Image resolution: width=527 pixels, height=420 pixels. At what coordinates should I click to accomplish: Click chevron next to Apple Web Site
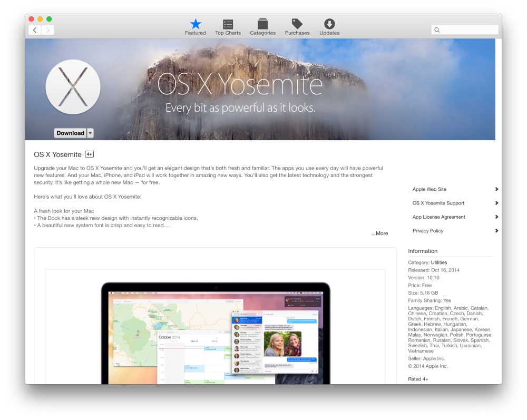[496, 189]
